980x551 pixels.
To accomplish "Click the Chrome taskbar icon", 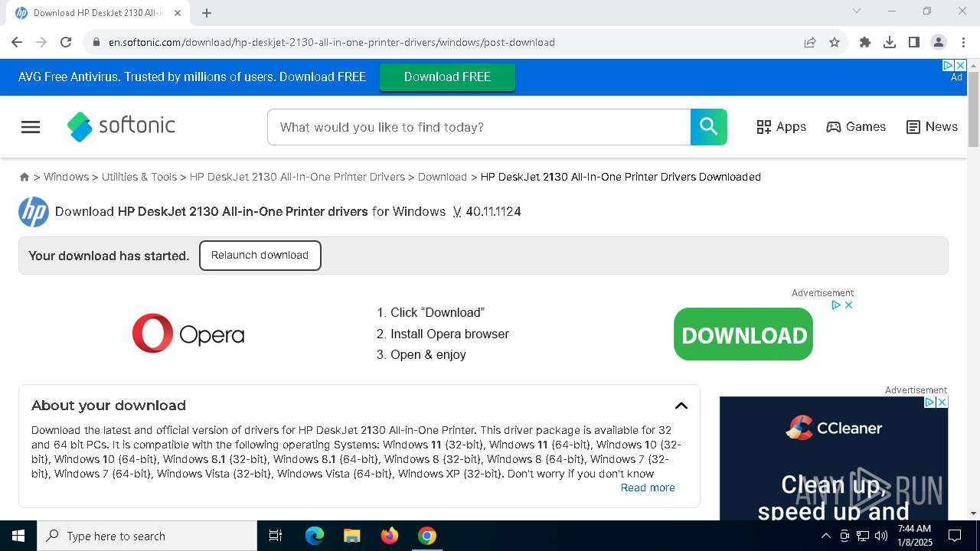I will click(x=427, y=536).
